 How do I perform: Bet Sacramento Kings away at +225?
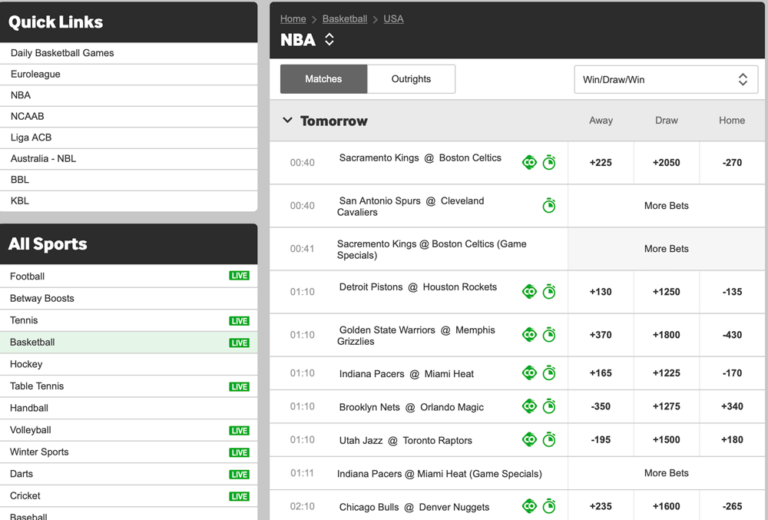tap(600, 163)
